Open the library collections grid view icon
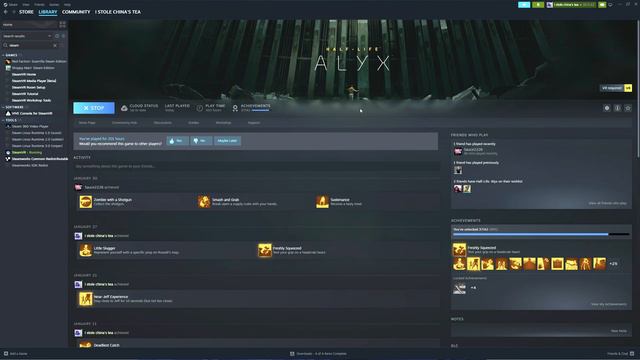Image resolution: width=640 pixels, height=360 pixels. 62,25
